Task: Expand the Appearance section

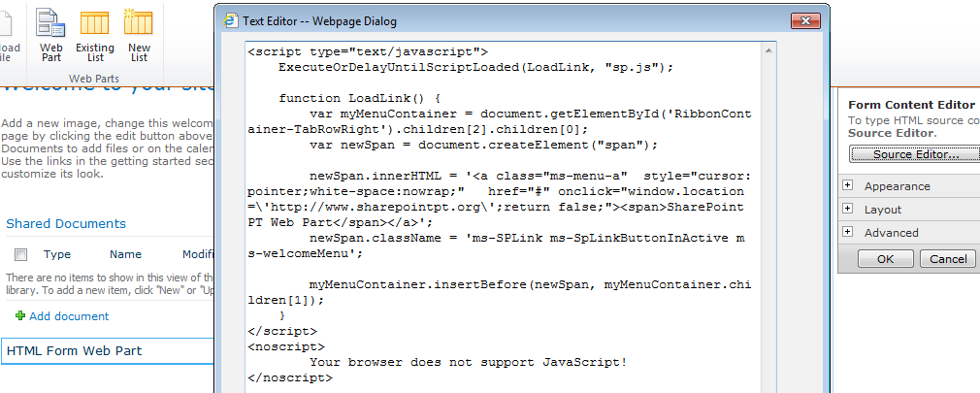Action: click(x=847, y=185)
